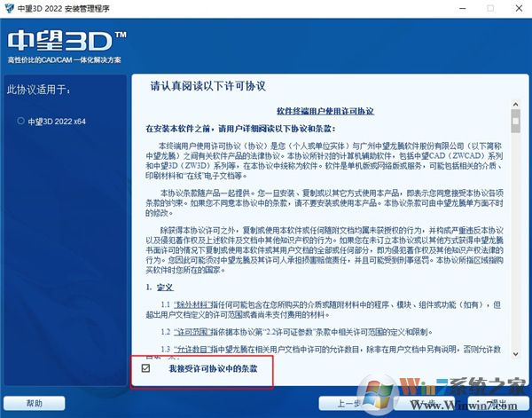Screen dimensions: 532x418
Task: Click the heading 请认真阅读以下许可协议
Action: point(208,86)
